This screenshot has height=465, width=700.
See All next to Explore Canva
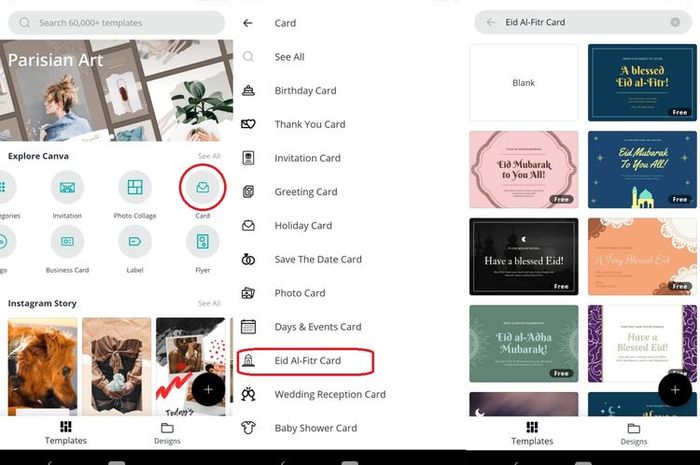tap(209, 156)
